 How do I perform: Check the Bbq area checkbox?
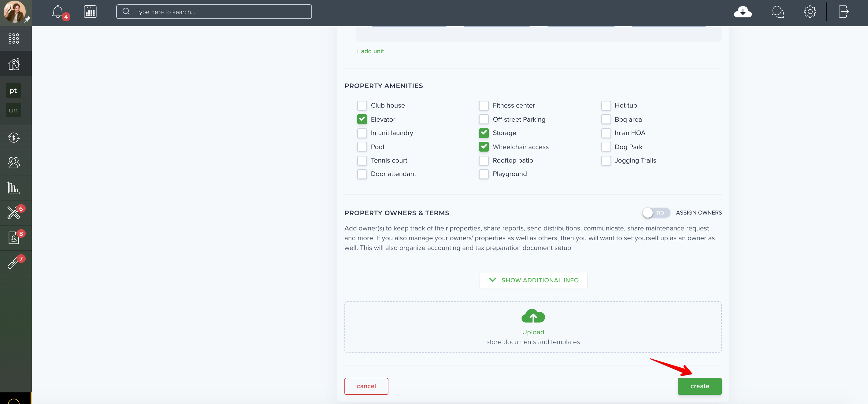click(x=606, y=119)
